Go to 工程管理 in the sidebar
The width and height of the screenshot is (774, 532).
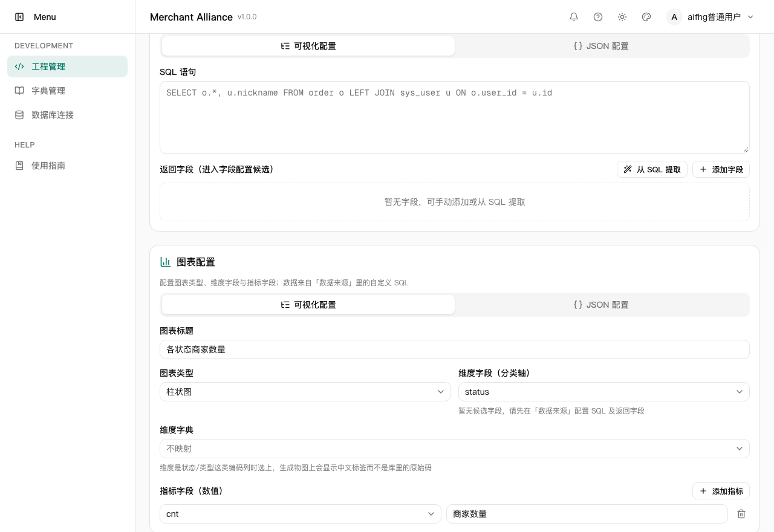(x=67, y=66)
